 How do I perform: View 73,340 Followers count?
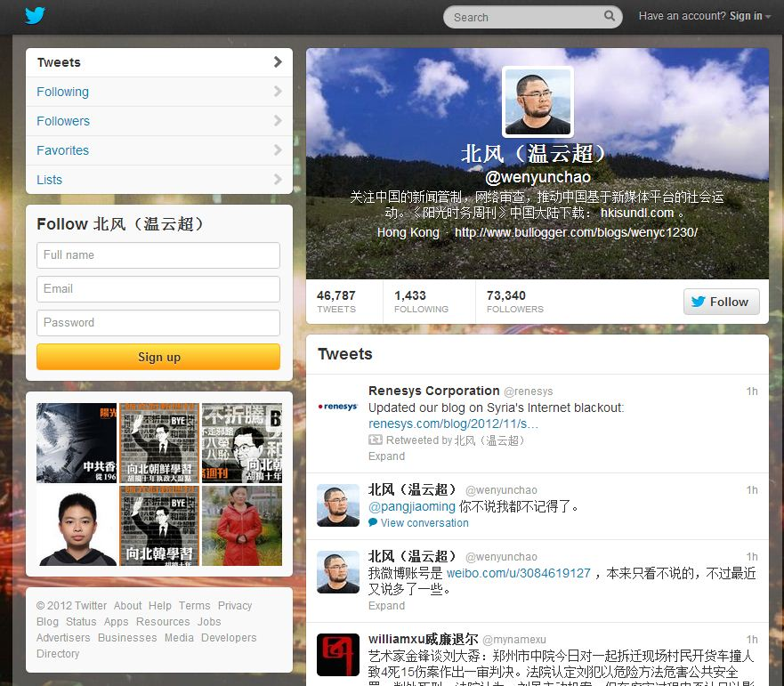tap(515, 302)
